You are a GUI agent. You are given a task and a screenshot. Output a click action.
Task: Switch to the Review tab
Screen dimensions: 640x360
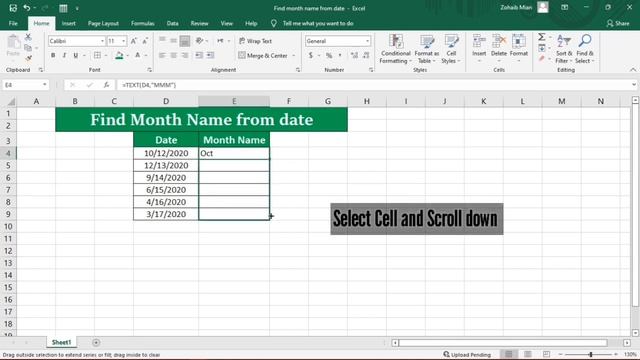click(x=200, y=23)
